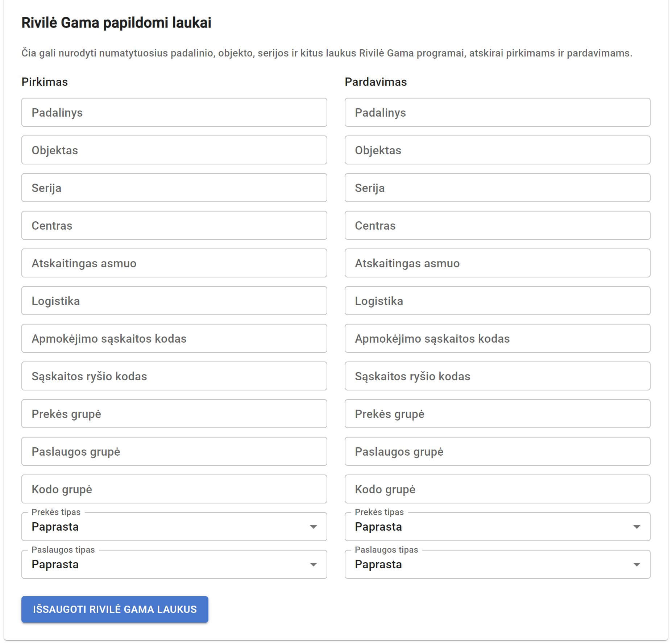The width and height of the screenshot is (672, 644).
Task: Click Pardavimas Kodo grupė field
Action: point(497,489)
